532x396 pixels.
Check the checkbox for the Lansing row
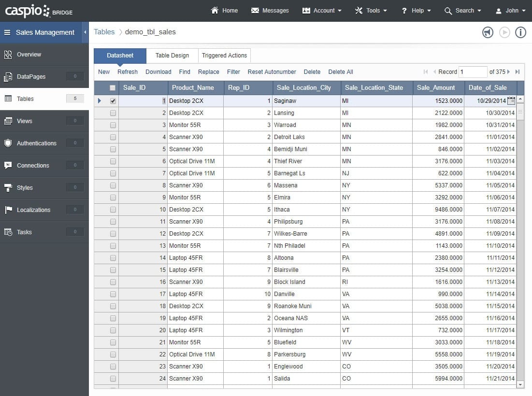[113, 113]
